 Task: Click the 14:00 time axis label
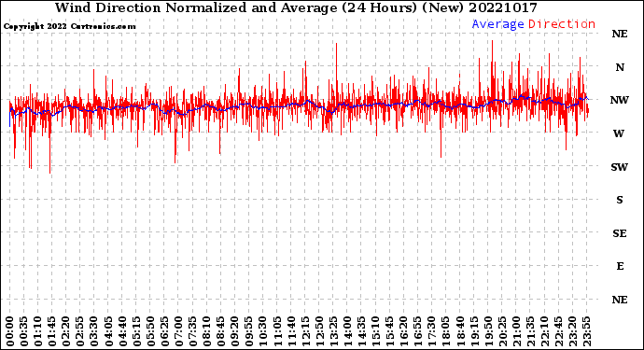pos(347,331)
